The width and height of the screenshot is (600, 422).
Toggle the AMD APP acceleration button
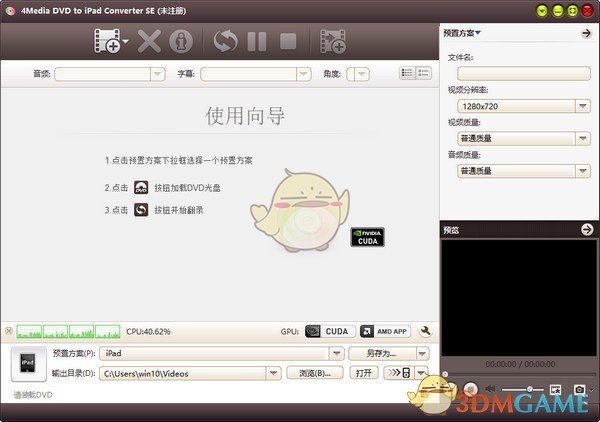pyautogui.click(x=385, y=331)
